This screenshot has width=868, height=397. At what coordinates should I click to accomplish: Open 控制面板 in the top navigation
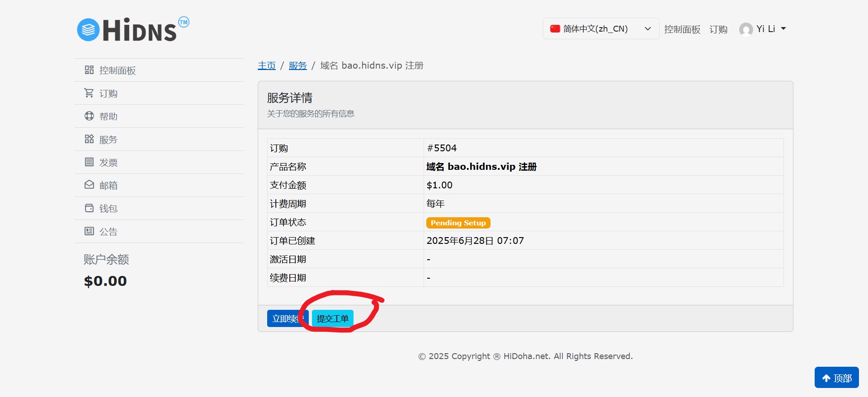(x=682, y=29)
